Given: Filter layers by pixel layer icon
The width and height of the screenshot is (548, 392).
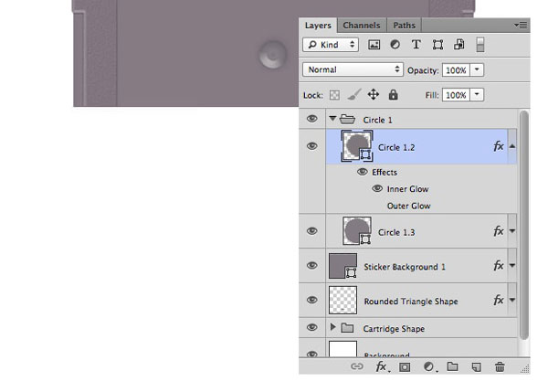Looking at the screenshot, I should coord(374,45).
